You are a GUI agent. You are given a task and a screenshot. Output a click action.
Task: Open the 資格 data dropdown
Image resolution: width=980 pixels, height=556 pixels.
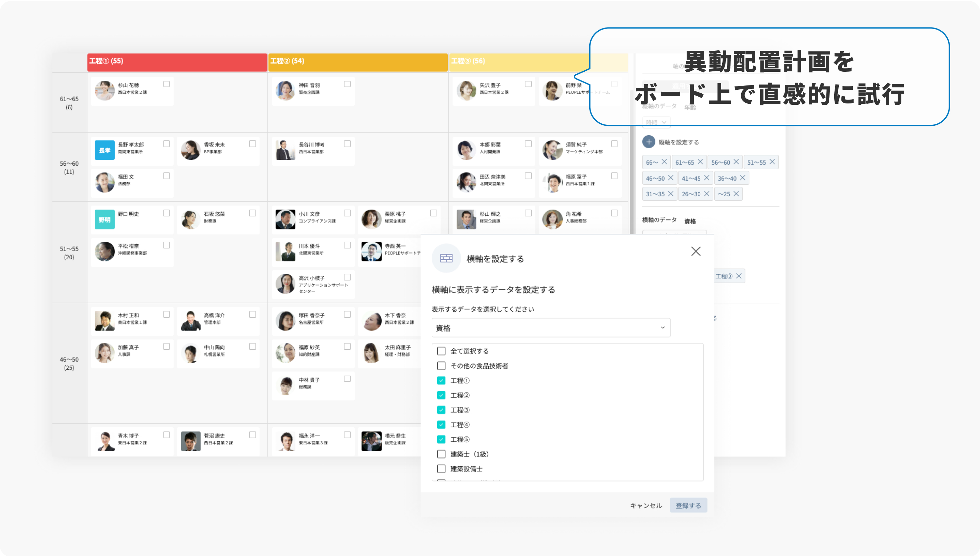tap(551, 328)
